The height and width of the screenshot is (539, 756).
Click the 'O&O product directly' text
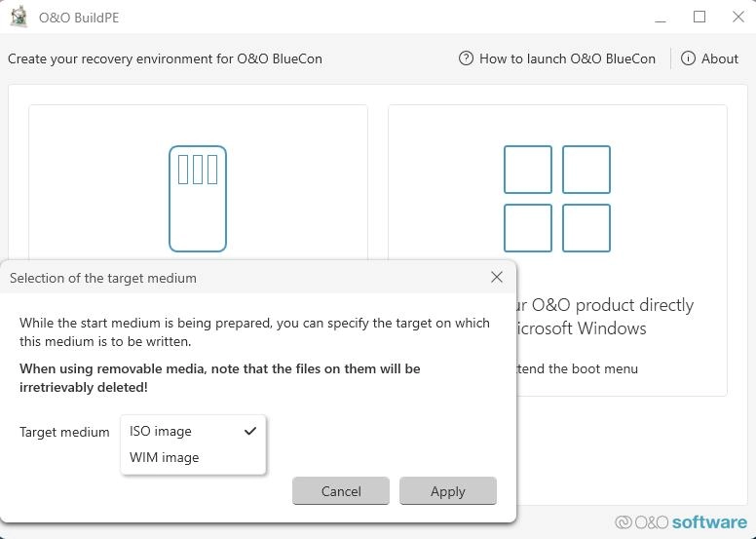pyautogui.click(x=613, y=305)
